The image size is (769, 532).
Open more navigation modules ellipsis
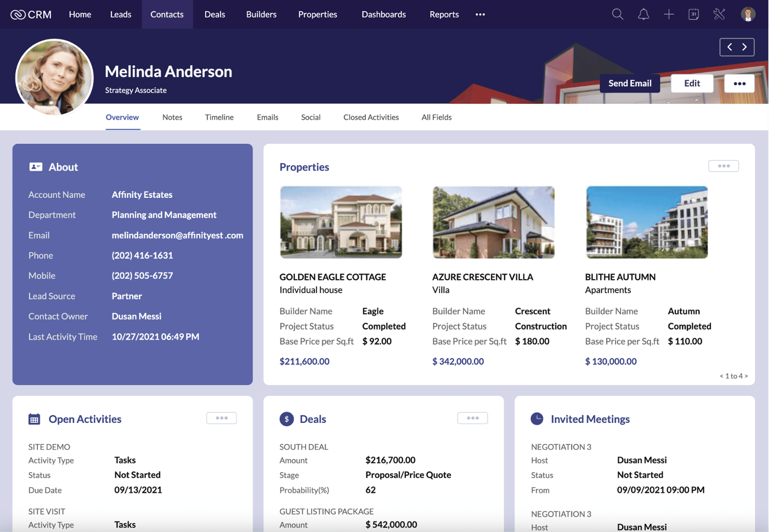click(x=480, y=14)
